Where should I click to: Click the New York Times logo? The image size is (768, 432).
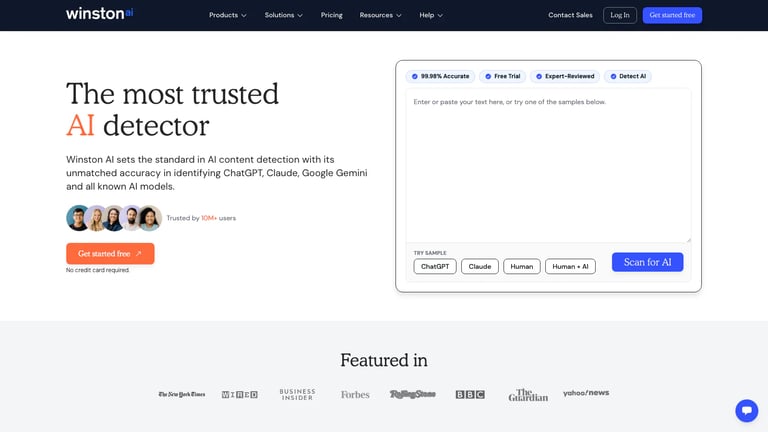pos(182,394)
